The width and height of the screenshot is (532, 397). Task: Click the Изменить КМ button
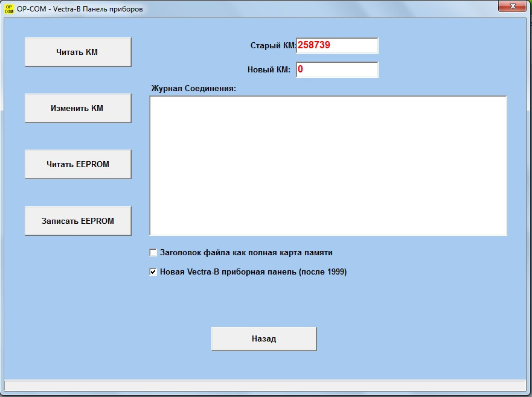78,108
